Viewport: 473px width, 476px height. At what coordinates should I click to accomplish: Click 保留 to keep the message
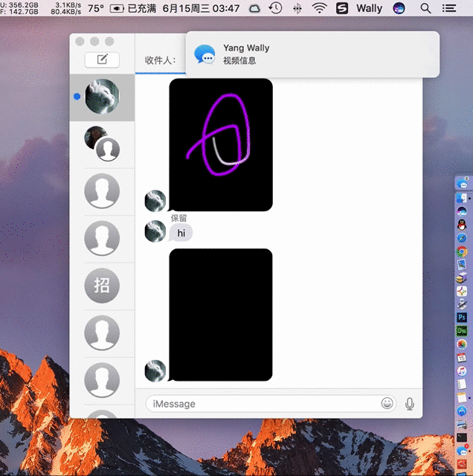click(x=178, y=218)
